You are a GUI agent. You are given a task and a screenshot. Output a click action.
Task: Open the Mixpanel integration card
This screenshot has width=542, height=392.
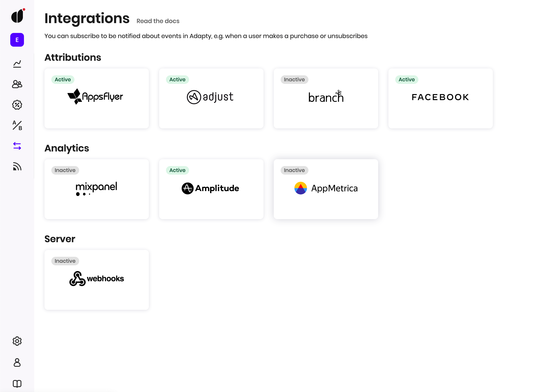pos(96,189)
